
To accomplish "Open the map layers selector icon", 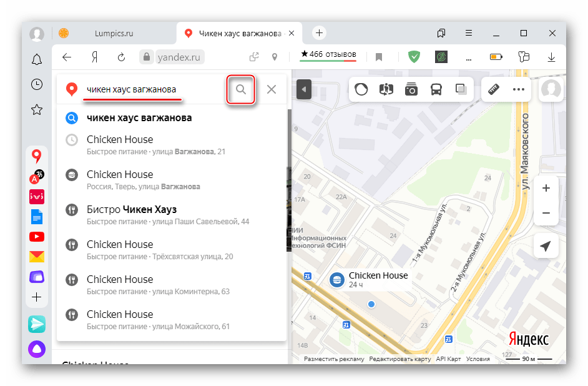I will click(461, 89).
